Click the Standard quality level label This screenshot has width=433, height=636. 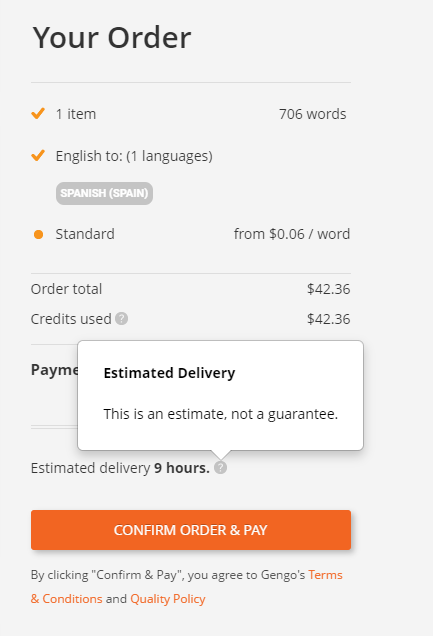point(85,234)
